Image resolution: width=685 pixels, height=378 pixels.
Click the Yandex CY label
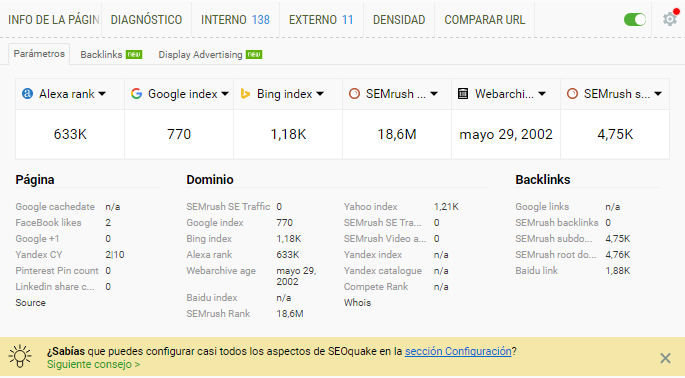click(39, 255)
